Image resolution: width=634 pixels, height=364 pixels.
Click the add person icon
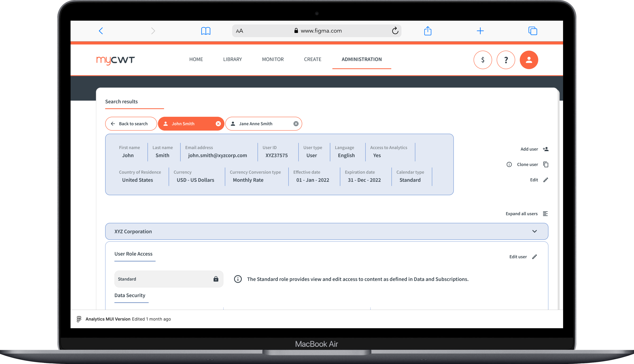tap(545, 149)
